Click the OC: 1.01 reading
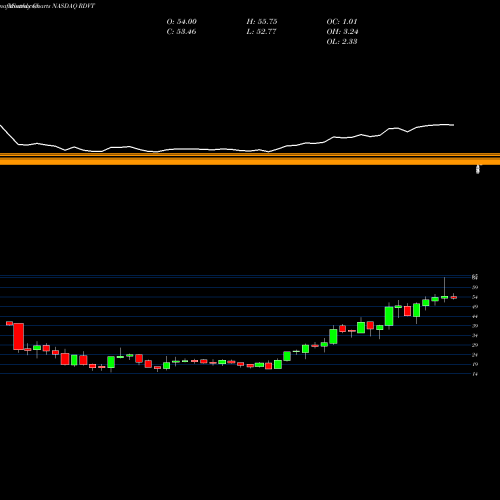Screen dimensions: 500x500 [x=342, y=22]
